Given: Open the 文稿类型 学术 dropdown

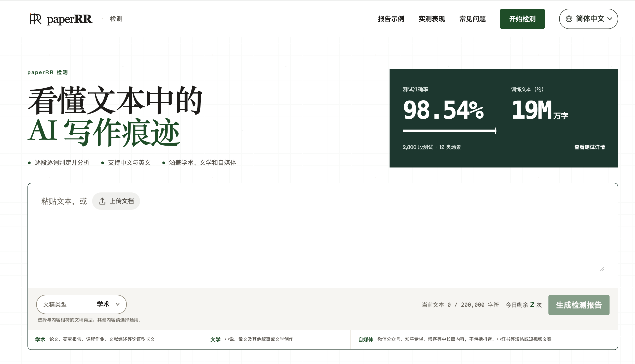Looking at the screenshot, I should 81,304.
